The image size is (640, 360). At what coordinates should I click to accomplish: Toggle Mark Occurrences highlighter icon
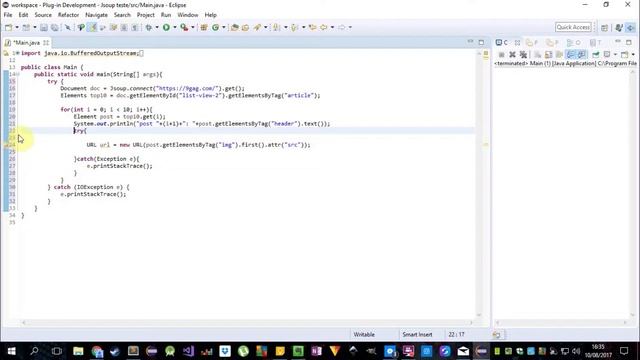[x=93, y=27]
